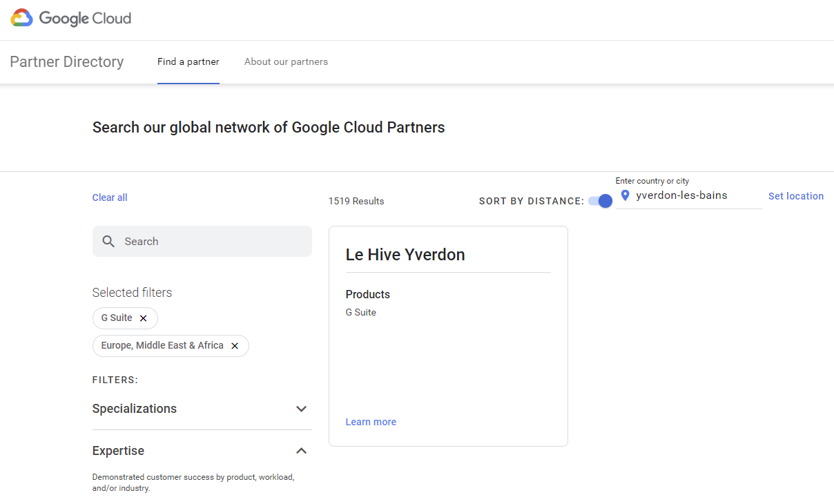Toggle the Sort by Distance switch
This screenshot has width=834, height=504.
click(601, 201)
